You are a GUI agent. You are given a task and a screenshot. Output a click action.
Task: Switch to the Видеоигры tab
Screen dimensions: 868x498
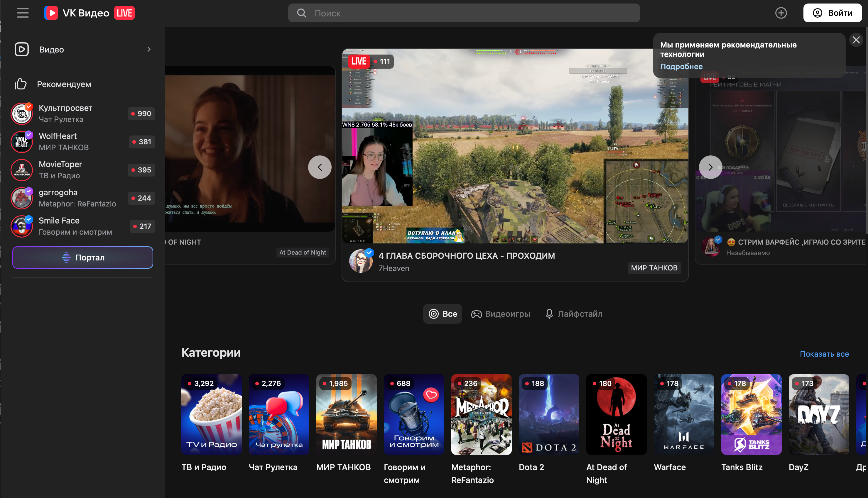pyautogui.click(x=501, y=314)
